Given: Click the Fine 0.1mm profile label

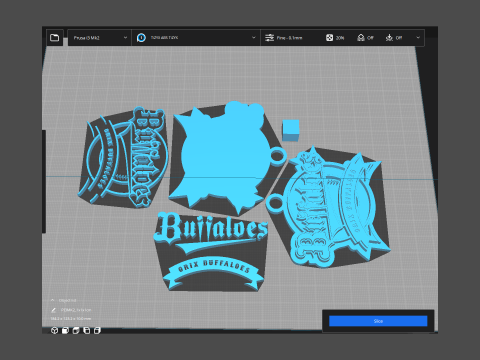Looking at the screenshot, I should coord(289,38).
